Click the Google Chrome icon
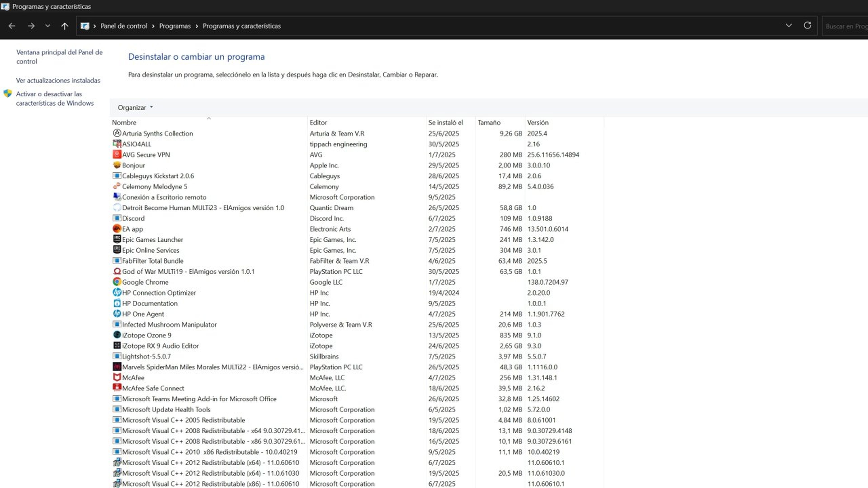868x488 pixels. click(x=117, y=282)
